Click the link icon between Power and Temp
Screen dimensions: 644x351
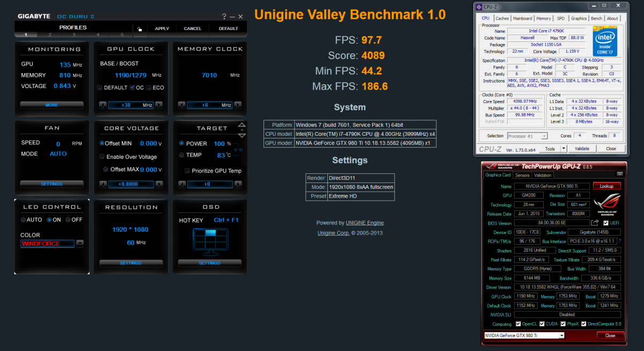coord(239,149)
